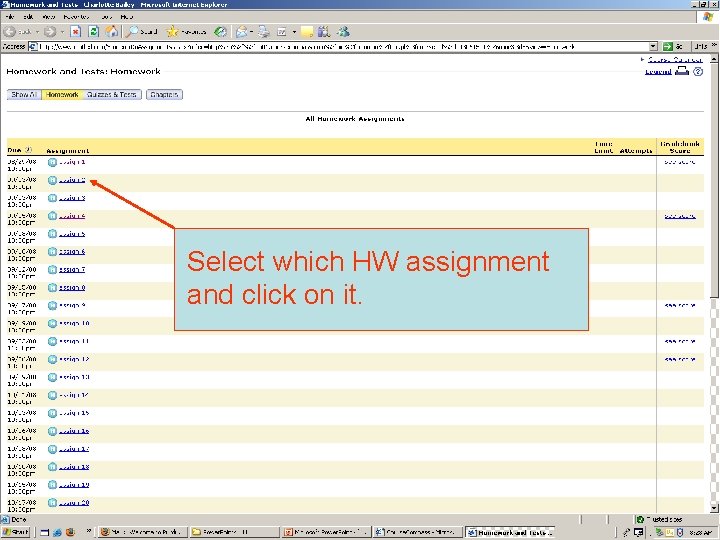Viewport: 720px width, 540px height.
Task: Click the Research books toolbar icon
Action: click(x=324, y=32)
